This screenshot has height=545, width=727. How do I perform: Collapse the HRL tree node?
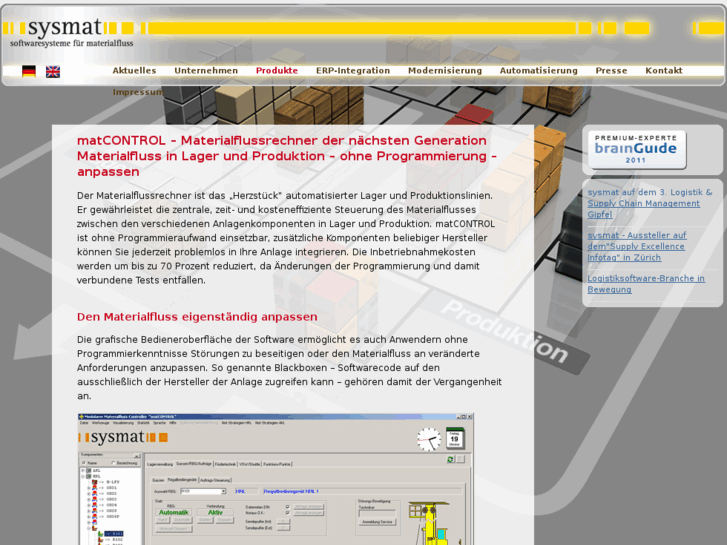click(83, 476)
